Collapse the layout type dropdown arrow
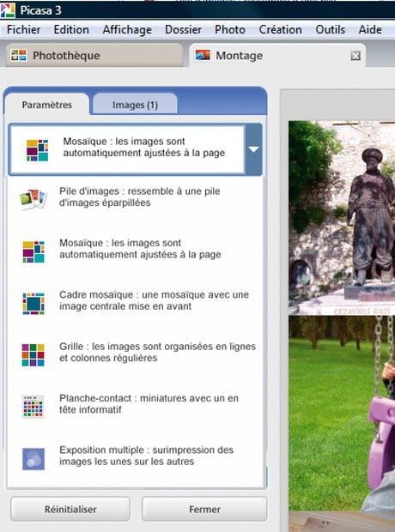Viewport: 395px width, 532px height. tap(253, 149)
